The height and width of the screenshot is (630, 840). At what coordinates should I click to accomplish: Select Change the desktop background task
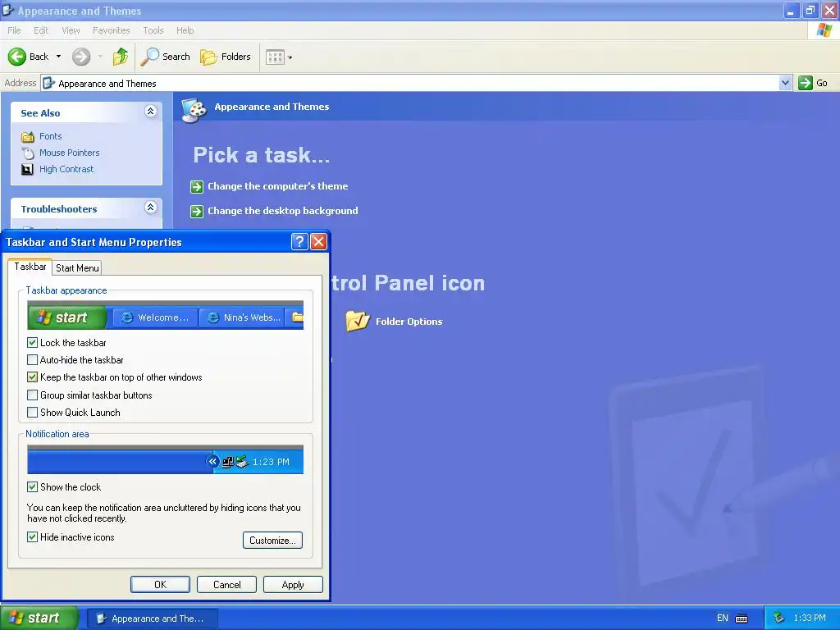click(x=282, y=211)
